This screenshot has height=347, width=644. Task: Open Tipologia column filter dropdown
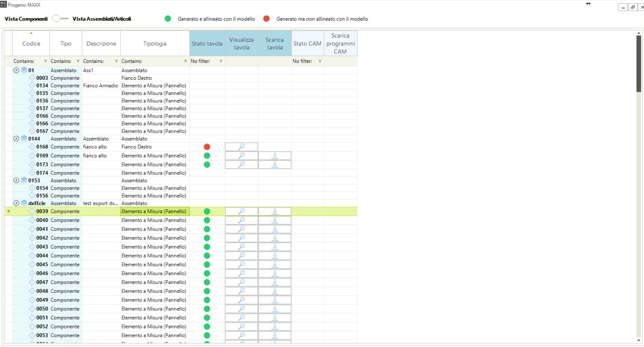[185, 61]
